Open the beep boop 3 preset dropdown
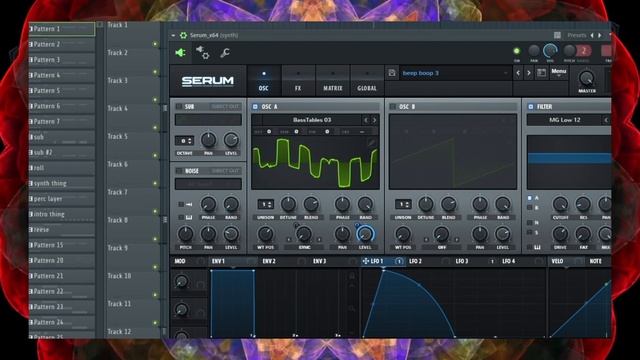The width and height of the screenshot is (640, 360). coord(455,73)
